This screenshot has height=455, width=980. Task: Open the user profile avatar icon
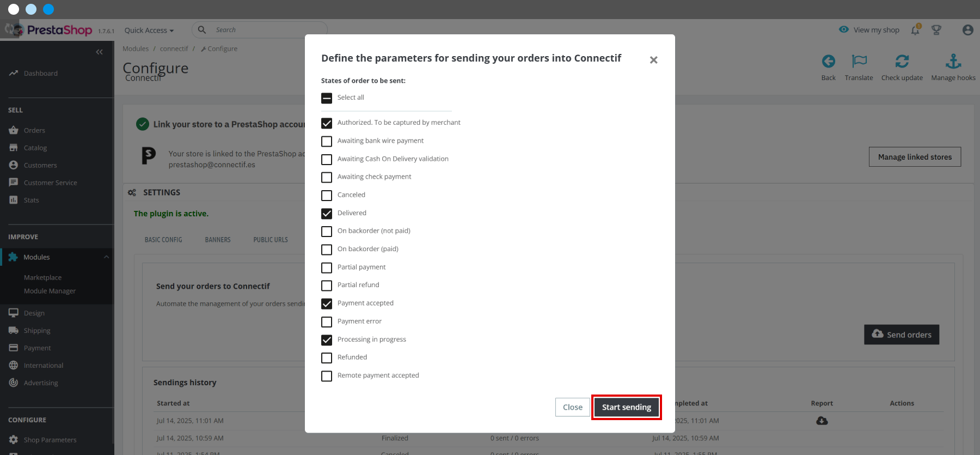click(967, 30)
